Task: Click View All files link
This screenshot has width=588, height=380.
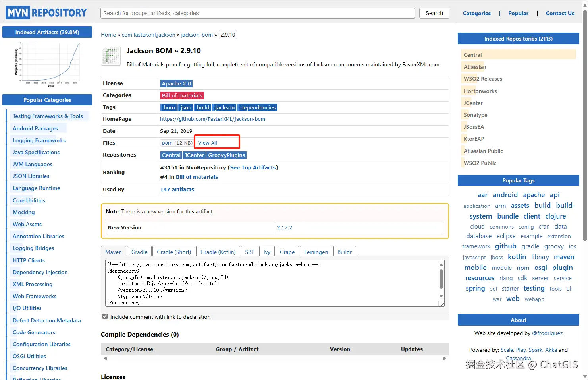Action: click(x=208, y=143)
